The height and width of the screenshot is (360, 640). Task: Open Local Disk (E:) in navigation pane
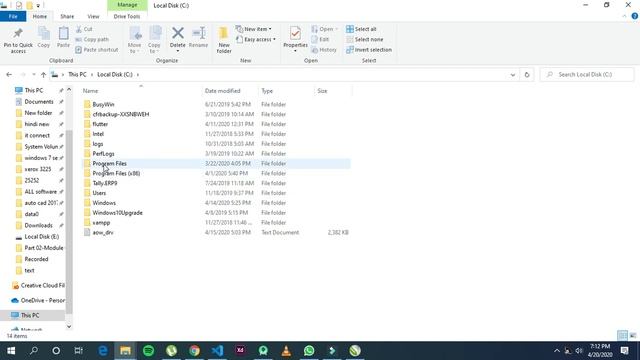(x=41, y=237)
